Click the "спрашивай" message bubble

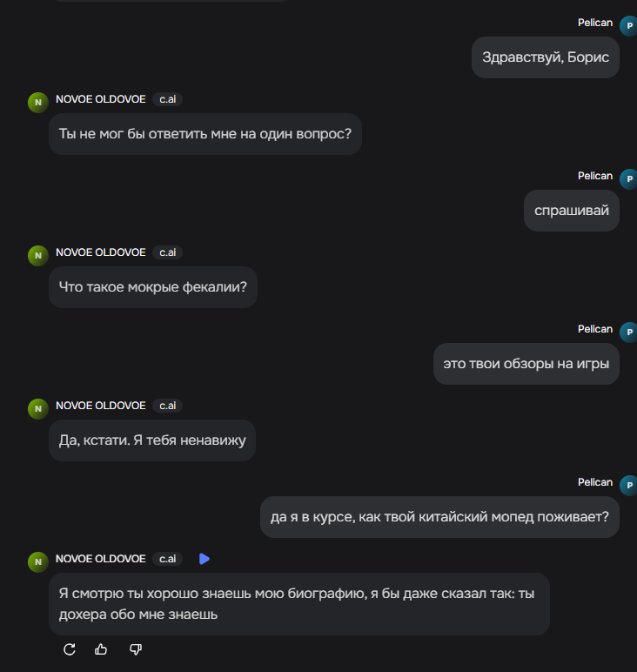(571, 211)
